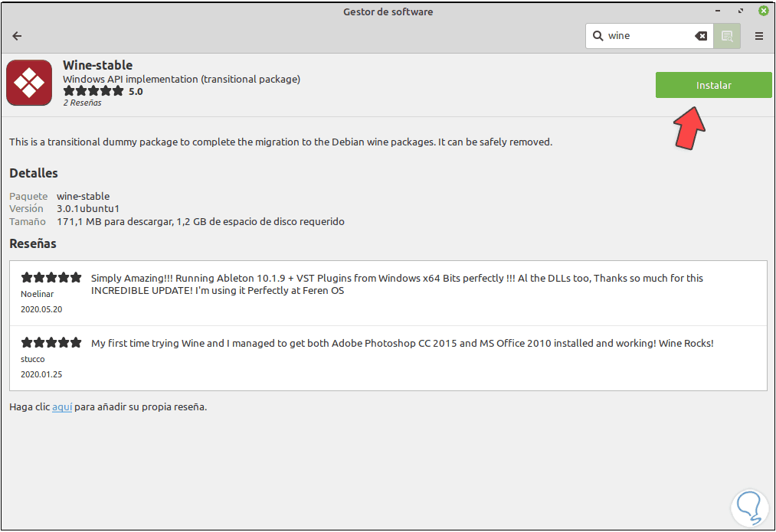This screenshot has width=776, height=532.
Task: Maximize the Gestor de software window
Action: click(741, 11)
